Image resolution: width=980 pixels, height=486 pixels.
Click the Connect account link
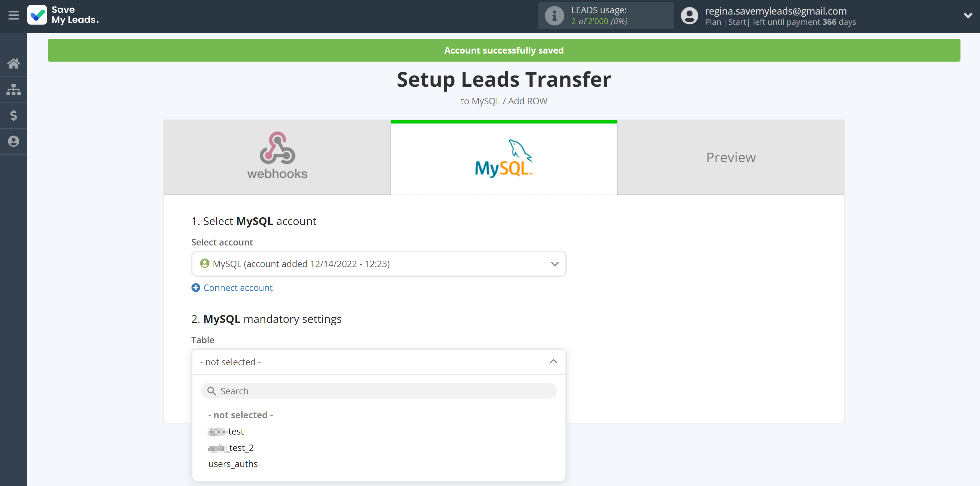tap(238, 288)
